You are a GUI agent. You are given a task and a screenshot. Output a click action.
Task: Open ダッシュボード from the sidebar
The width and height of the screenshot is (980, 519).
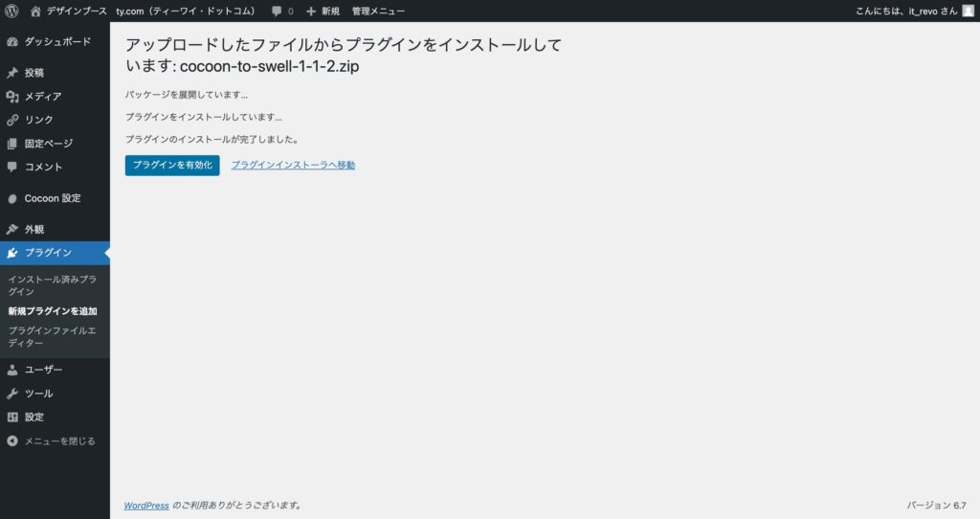click(x=57, y=42)
